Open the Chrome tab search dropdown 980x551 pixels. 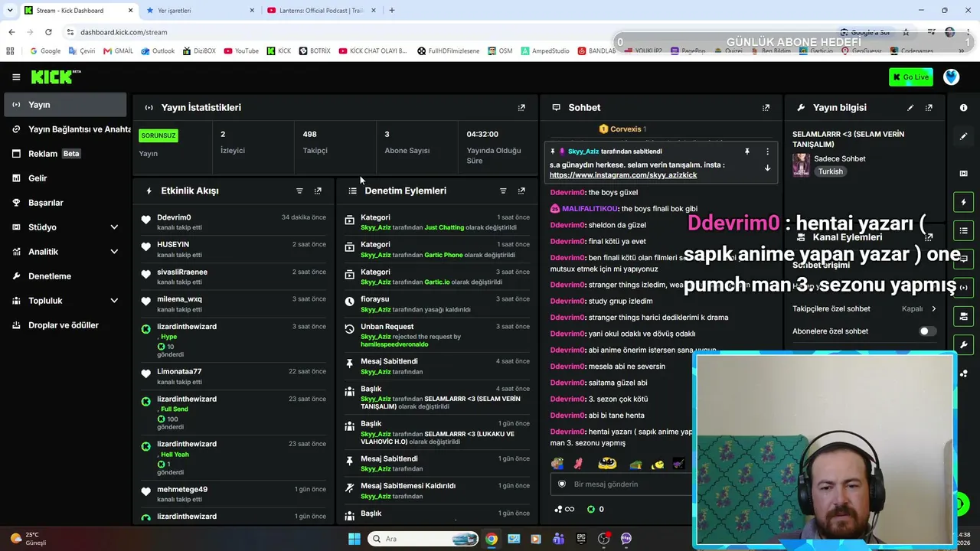(10, 11)
